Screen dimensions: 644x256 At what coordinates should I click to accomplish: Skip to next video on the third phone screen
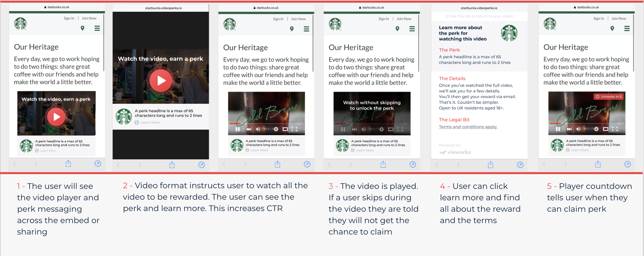[x=249, y=129]
